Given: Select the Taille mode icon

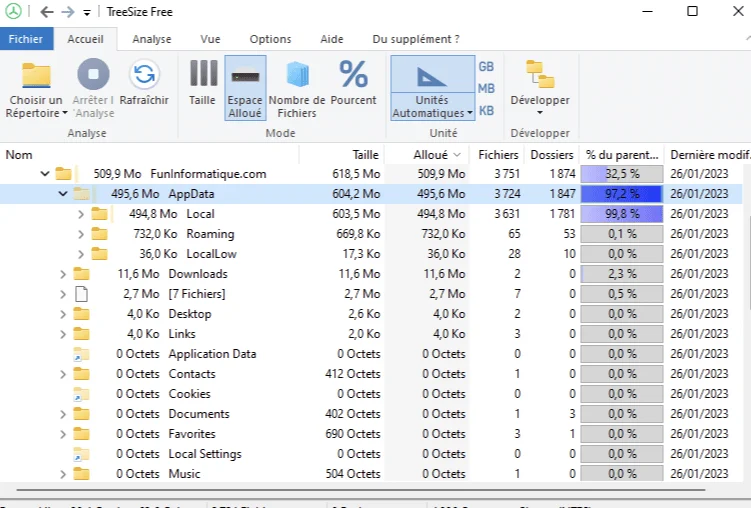Looking at the screenshot, I should (204, 73).
